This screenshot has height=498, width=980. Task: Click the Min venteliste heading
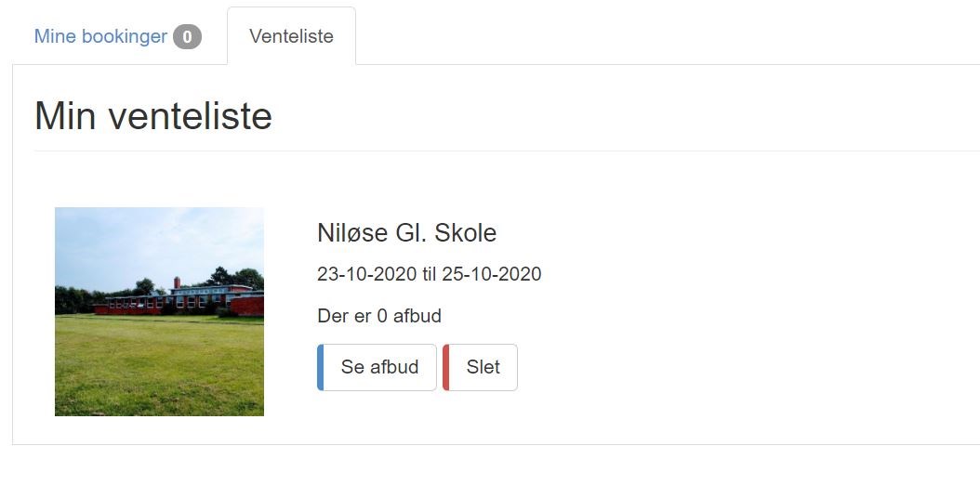153,115
